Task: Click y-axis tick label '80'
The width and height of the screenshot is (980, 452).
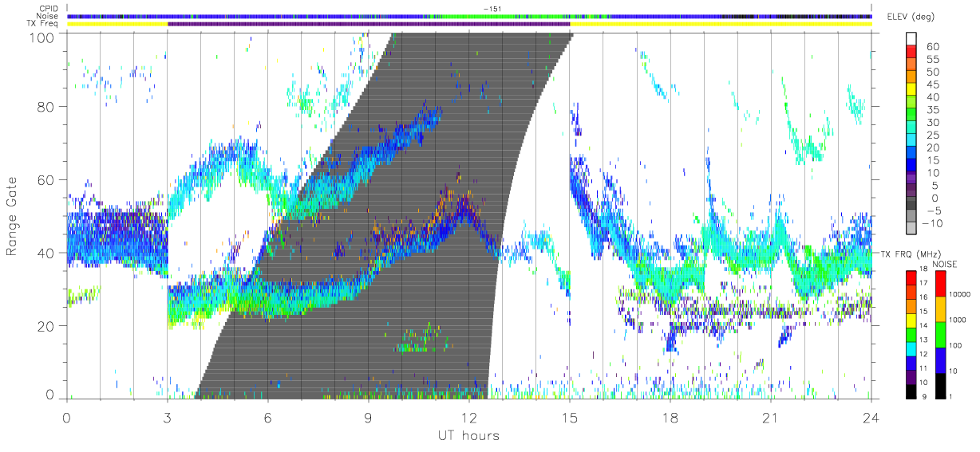Action: tap(46, 106)
